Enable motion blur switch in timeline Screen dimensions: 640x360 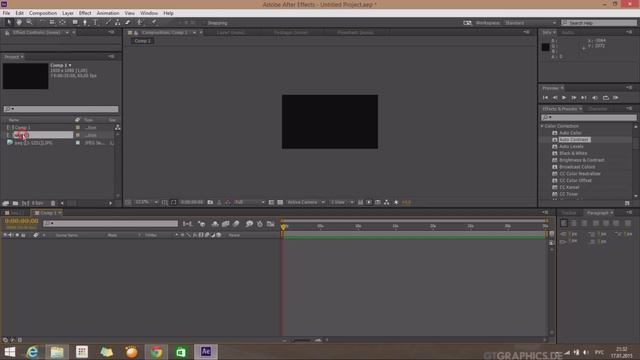tap(236, 224)
